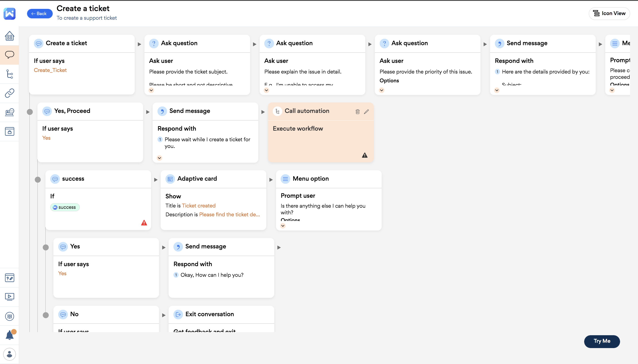The height and width of the screenshot is (364, 638).
Task: Open the chatbot builder sidebar icon
Action: [10, 55]
